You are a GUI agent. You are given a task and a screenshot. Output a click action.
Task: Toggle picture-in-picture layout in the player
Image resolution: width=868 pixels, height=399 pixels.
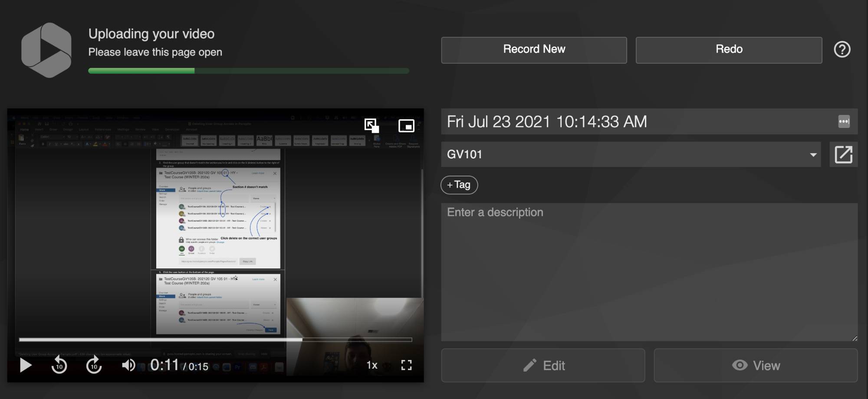tap(406, 126)
